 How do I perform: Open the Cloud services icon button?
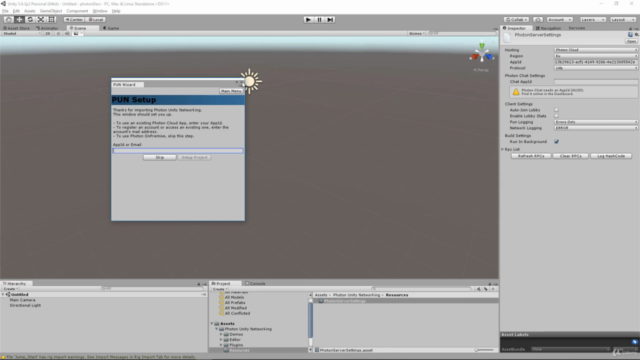point(538,20)
